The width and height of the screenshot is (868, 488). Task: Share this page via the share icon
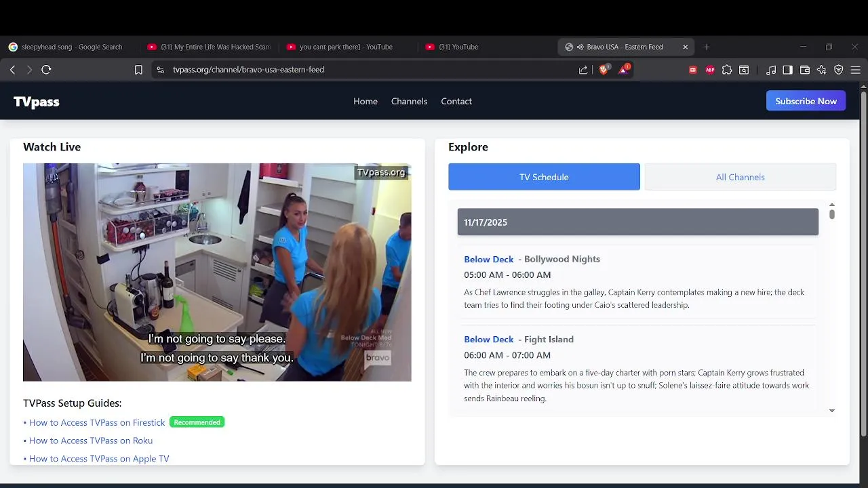(x=583, y=70)
